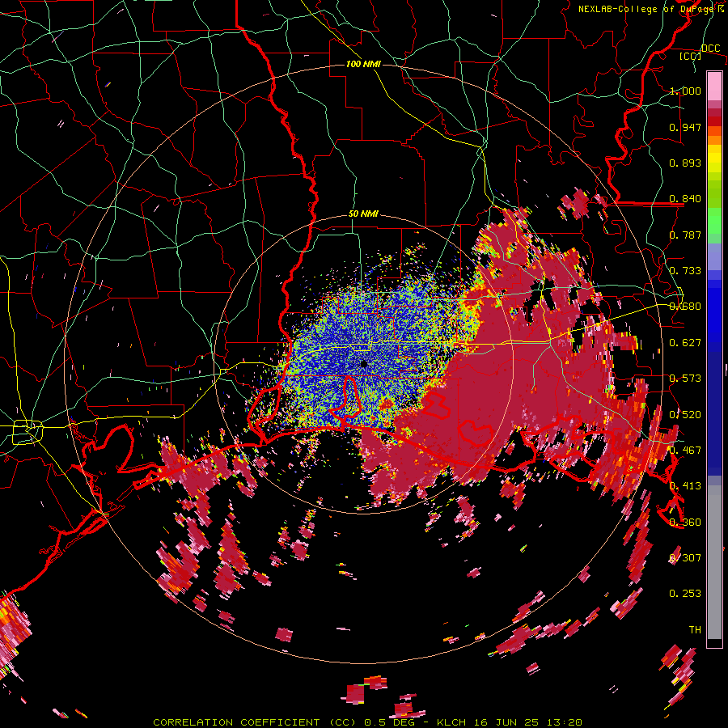Click the DCC product label

click(x=710, y=49)
